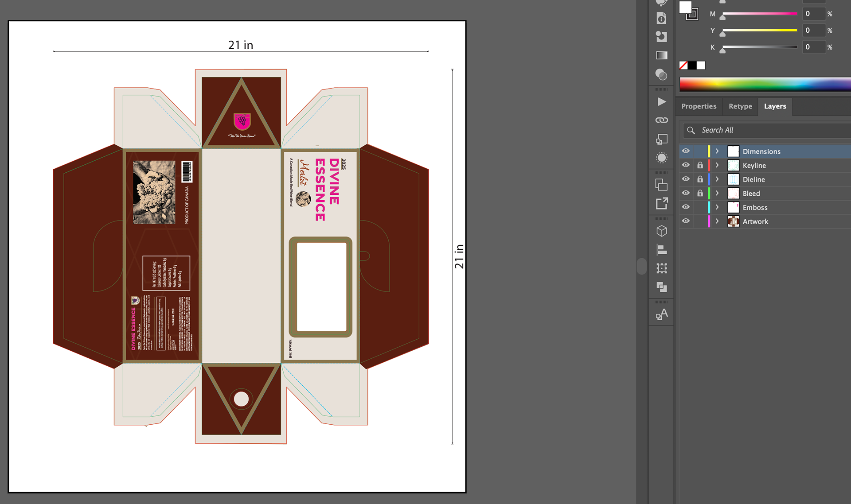The height and width of the screenshot is (504, 851).
Task: Click the Yellow slider track
Action: (x=760, y=30)
